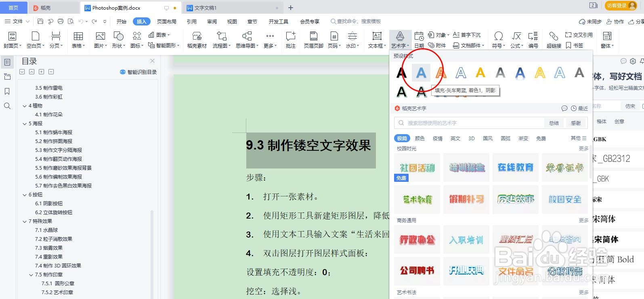This screenshot has width=644, height=299.
Task: Click the 总结 search suggestion
Action: [x=554, y=123]
